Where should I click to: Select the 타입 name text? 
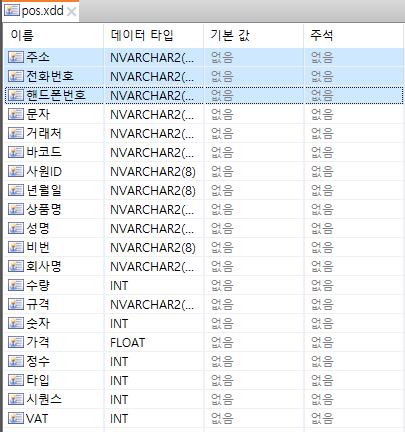click(x=38, y=380)
